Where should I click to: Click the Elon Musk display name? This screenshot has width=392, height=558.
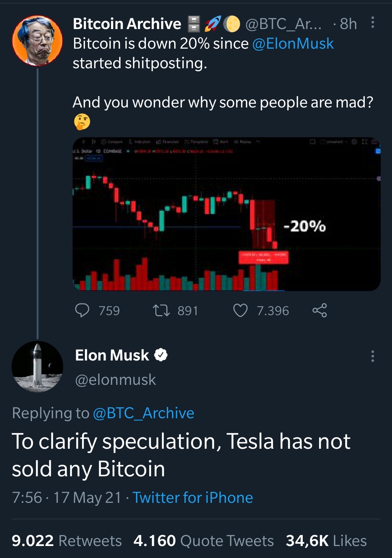(112, 355)
